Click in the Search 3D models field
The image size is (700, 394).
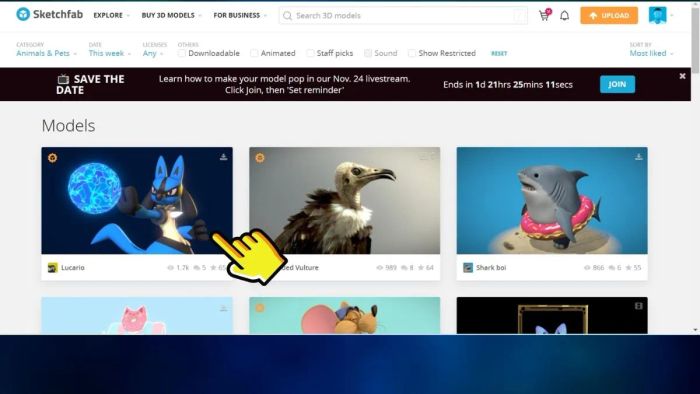pos(403,16)
